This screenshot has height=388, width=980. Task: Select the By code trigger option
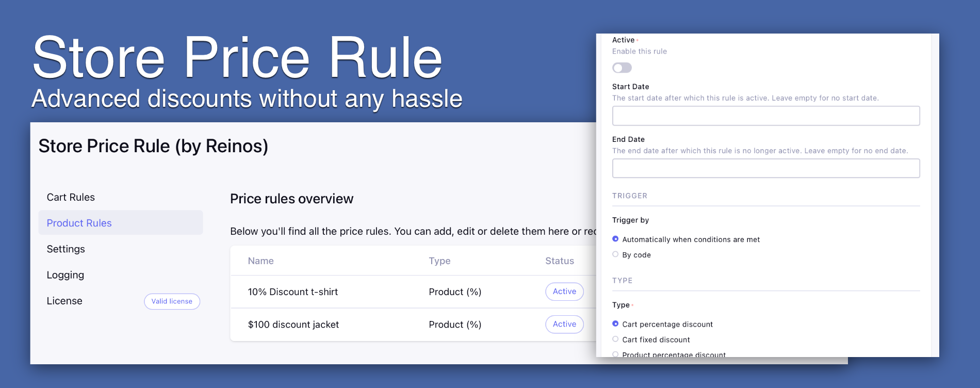pos(615,254)
